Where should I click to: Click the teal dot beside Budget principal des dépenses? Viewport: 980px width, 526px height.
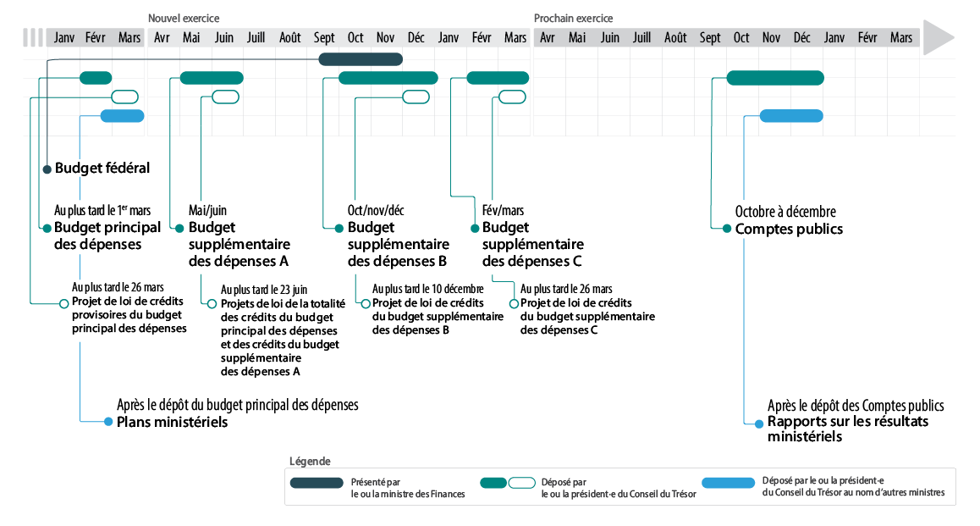tap(47, 228)
